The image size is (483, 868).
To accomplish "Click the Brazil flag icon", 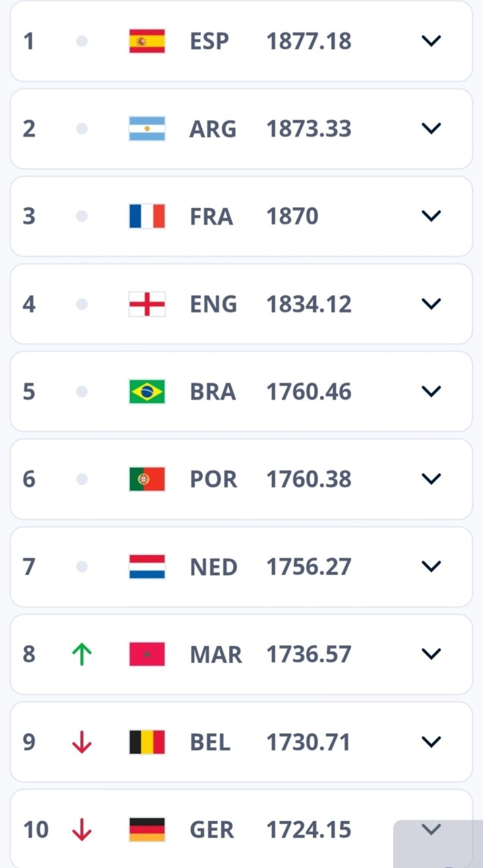I will pos(147,391).
